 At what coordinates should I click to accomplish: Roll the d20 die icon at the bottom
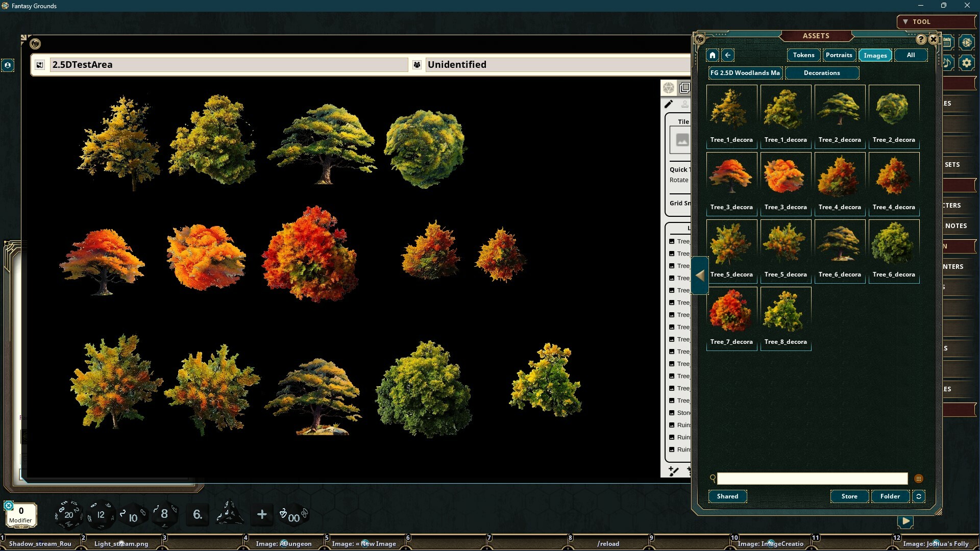[x=68, y=515]
